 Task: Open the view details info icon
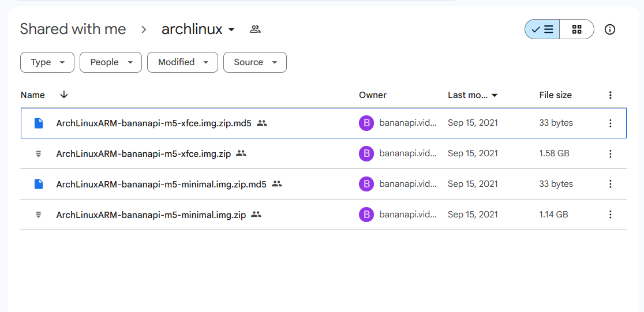[610, 29]
